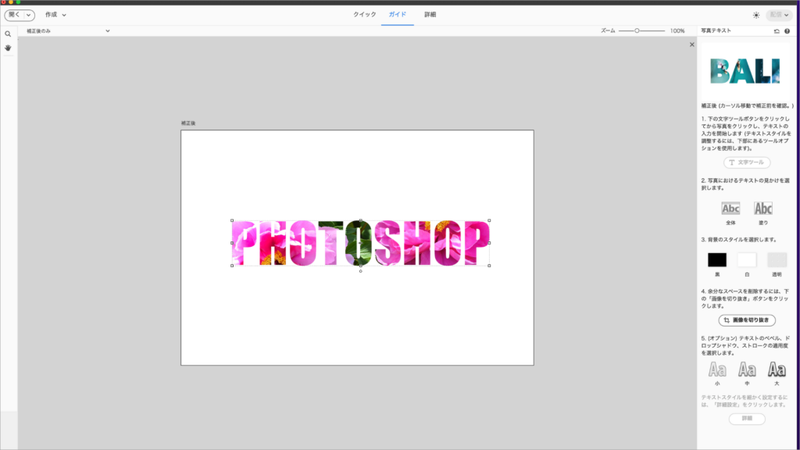
Task: Switch to the ガイド tab
Action: coord(397,15)
